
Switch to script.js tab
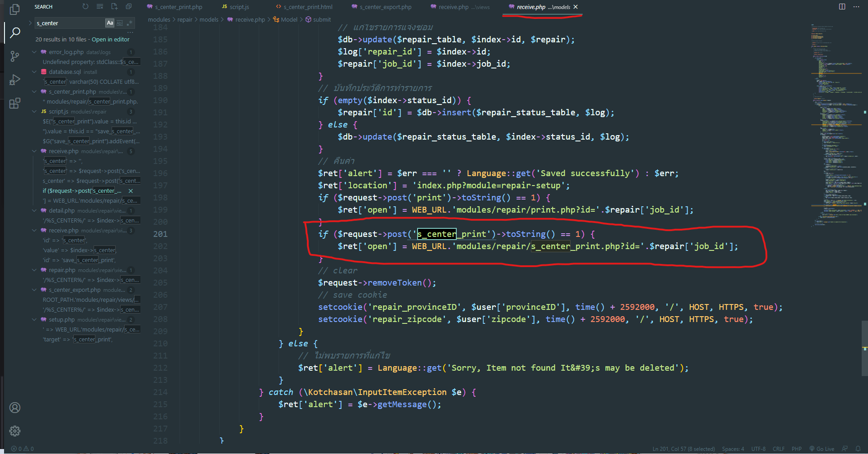tap(235, 7)
